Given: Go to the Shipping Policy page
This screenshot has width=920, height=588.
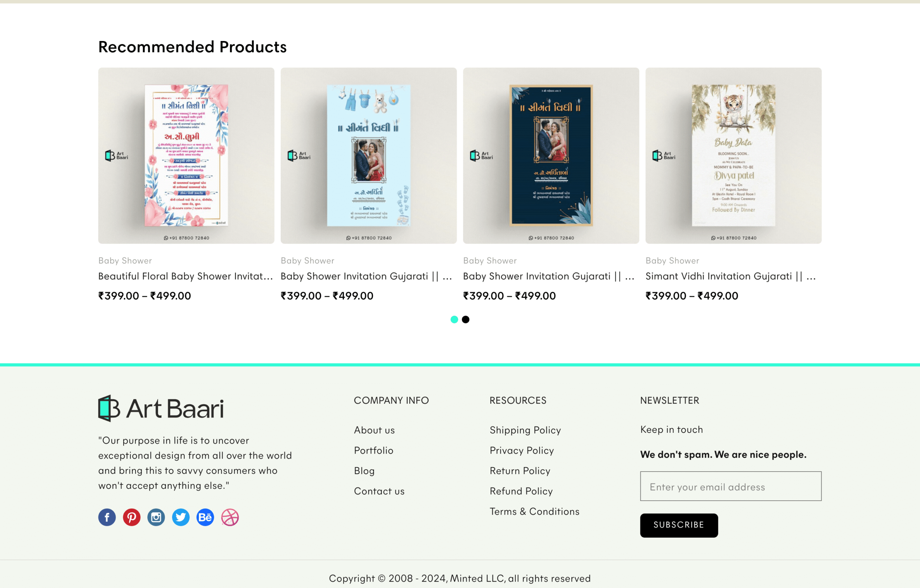Looking at the screenshot, I should tap(525, 430).
